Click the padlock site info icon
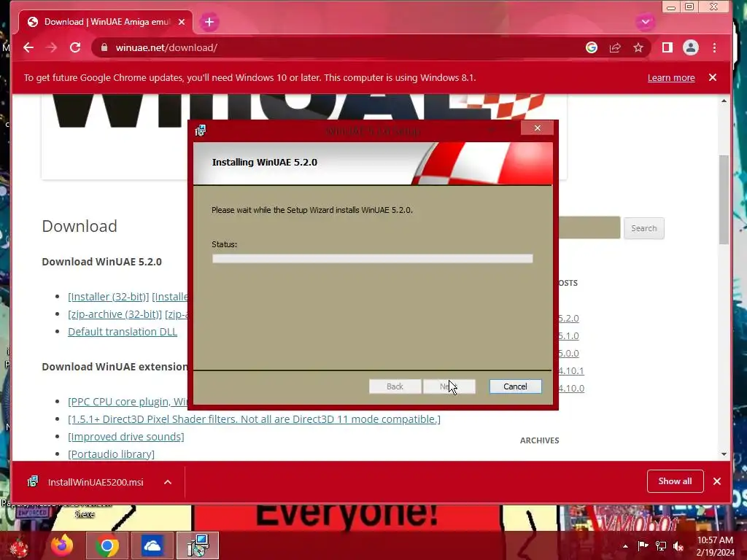 [x=105, y=47]
